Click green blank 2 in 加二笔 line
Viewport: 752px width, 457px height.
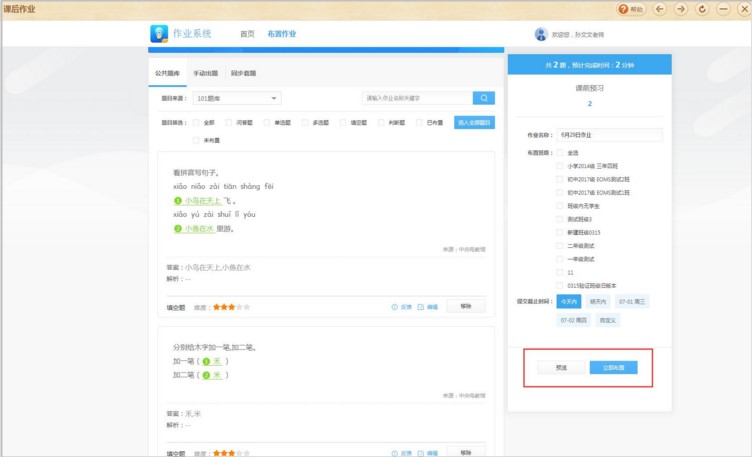206,375
